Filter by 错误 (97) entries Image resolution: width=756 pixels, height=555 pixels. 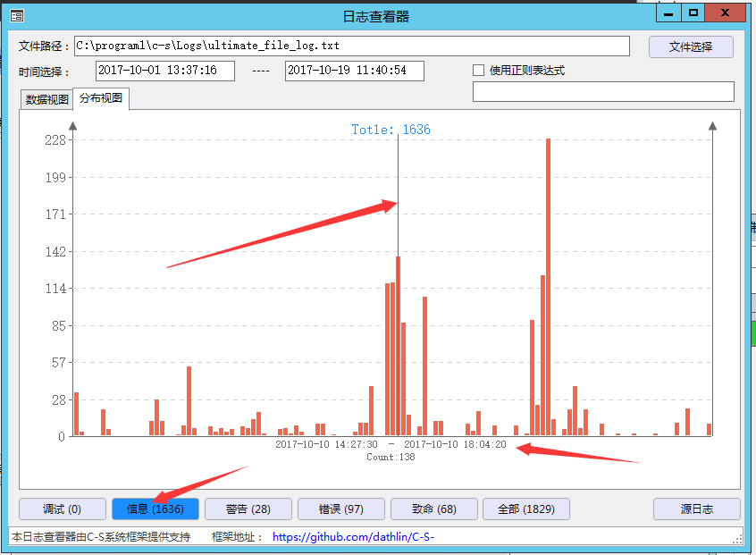[x=340, y=509]
